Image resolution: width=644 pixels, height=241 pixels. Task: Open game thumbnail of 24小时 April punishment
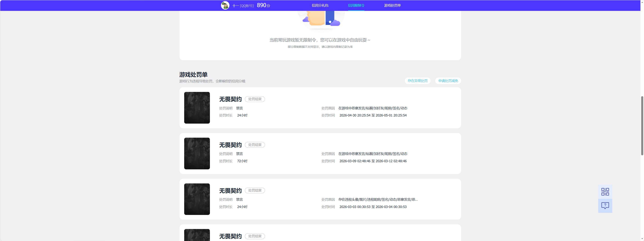[x=197, y=108]
